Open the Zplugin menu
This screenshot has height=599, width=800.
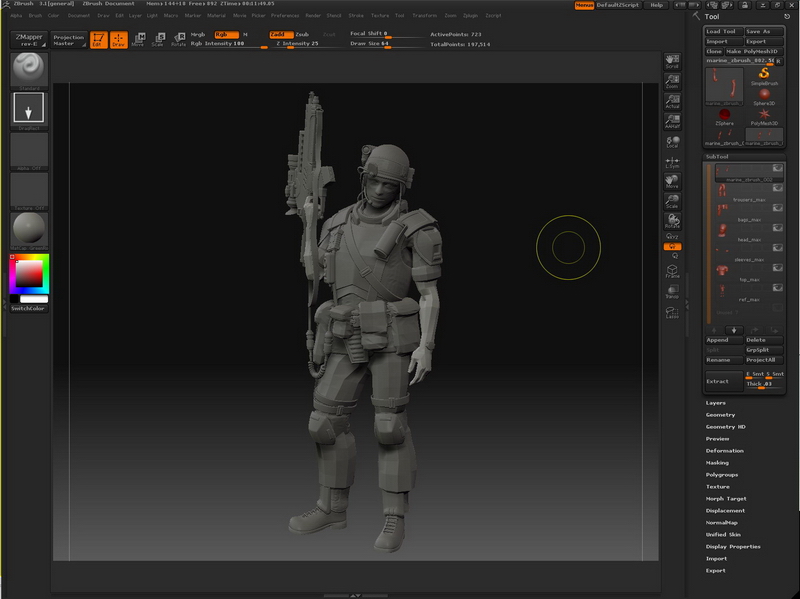[470, 15]
